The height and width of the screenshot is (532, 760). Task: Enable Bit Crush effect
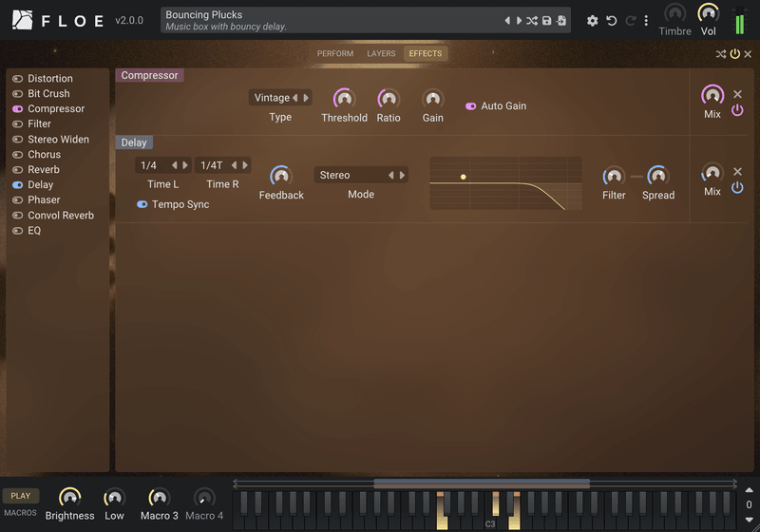point(17,93)
